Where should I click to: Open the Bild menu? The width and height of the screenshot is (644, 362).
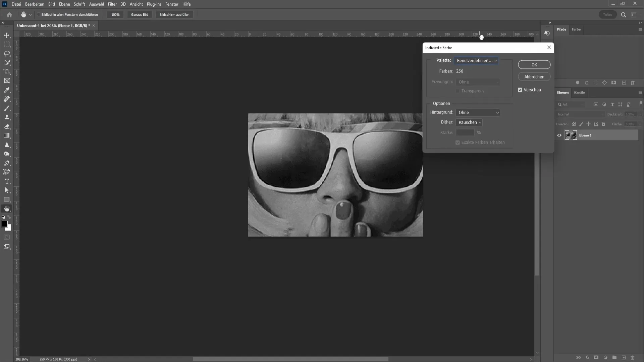coord(51,4)
